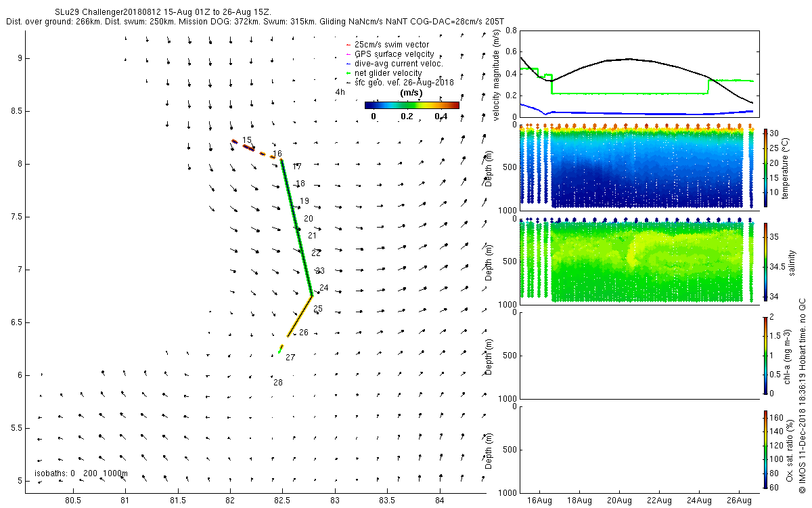Viewport: 812px width, 508px height.
Task: Click the 'velocity magnitude (m/s)' axis label
Action: [x=497, y=75]
